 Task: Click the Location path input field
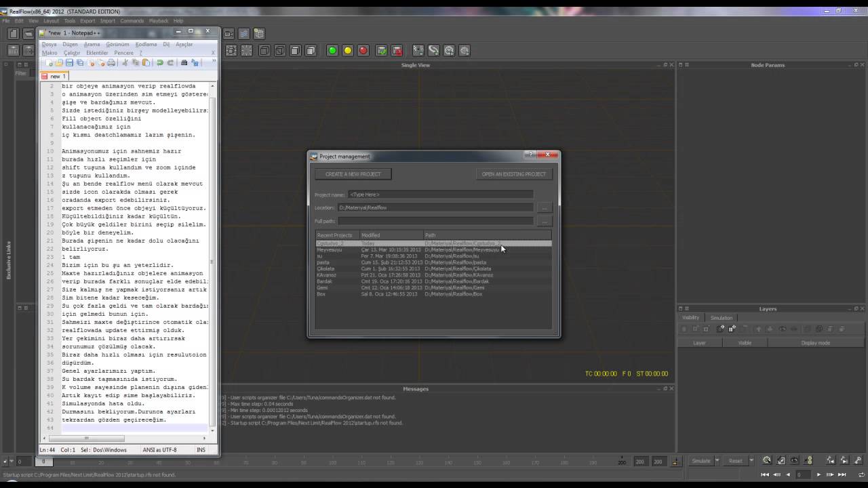click(x=435, y=208)
